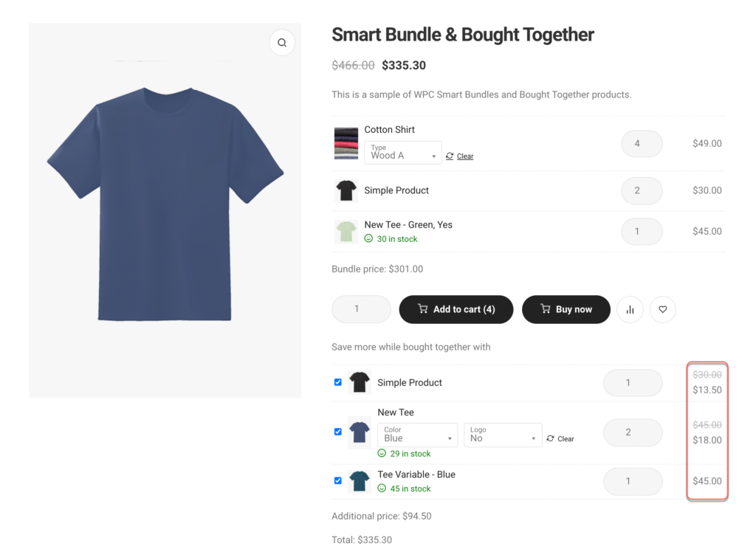
Task: Click the Tee Variable - Blue thumbnail
Action: coord(360,481)
